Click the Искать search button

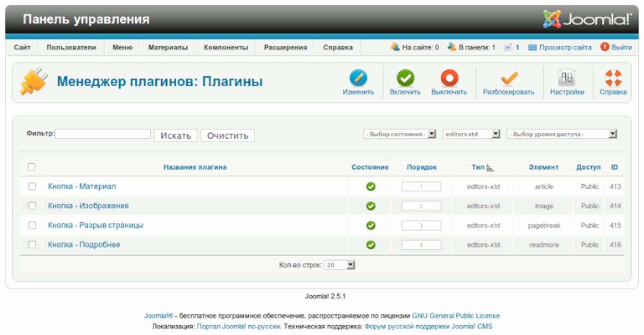click(x=176, y=136)
